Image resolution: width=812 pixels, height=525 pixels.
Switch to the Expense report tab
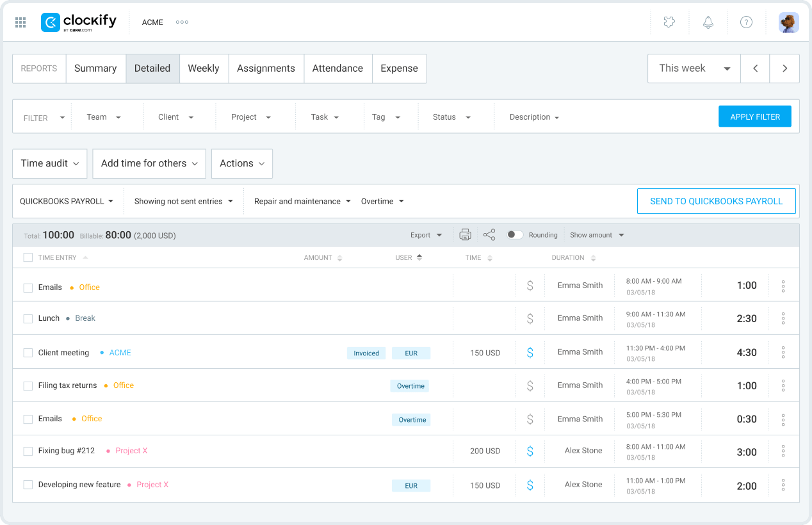[x=399, y=69]
